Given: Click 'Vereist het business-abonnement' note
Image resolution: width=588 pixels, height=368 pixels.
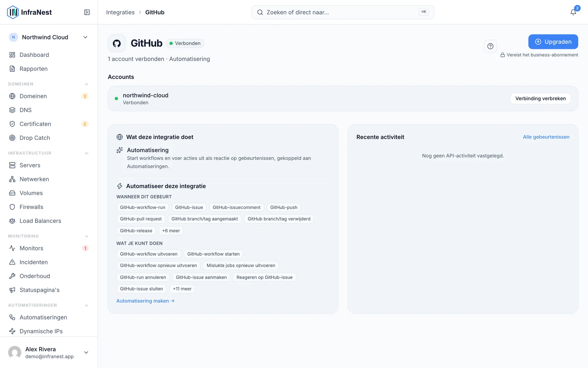Looking at the screenshot, I should pos(539,55).
